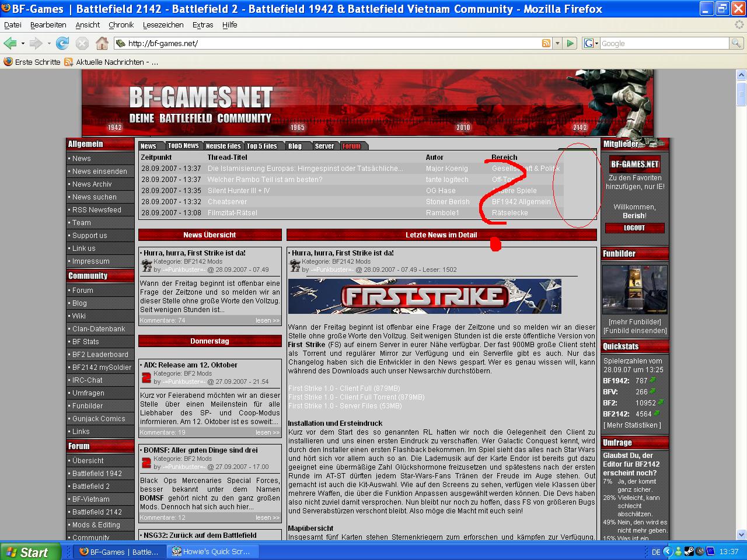This screenshot has height=560, width=747.
Task: Open the Google search engine selector
Action: tap(591, 43)
